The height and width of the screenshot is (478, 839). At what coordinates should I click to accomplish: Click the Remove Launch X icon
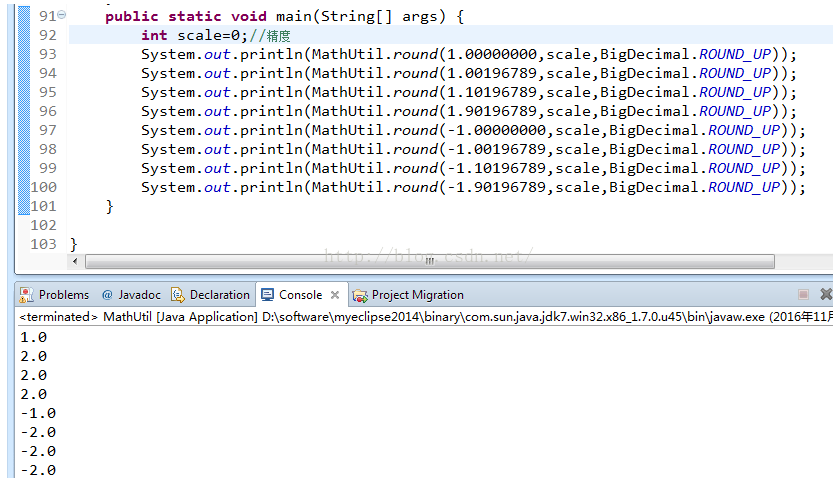click(x=826, y=294)
